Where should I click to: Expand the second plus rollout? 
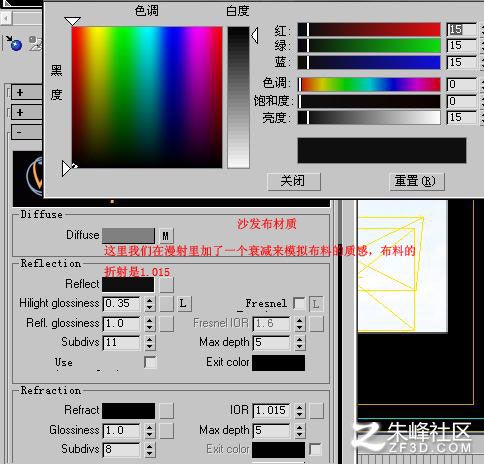[27, 112]
